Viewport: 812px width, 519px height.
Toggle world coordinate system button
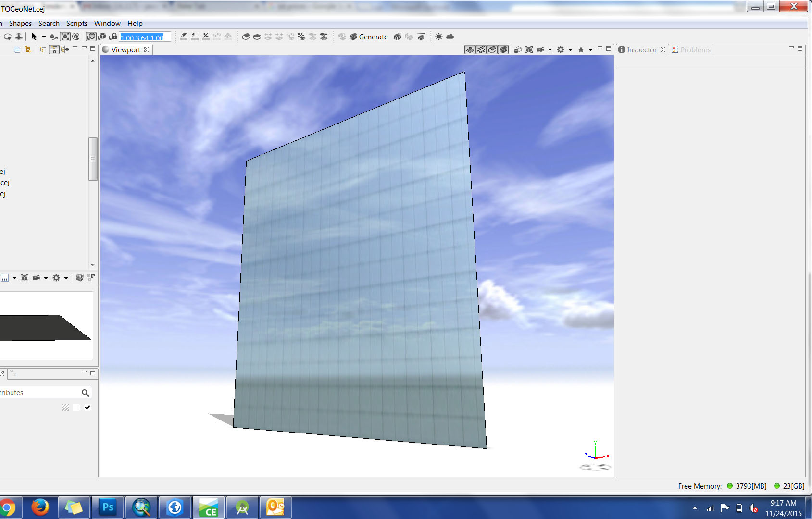click(x=91, y=37)
